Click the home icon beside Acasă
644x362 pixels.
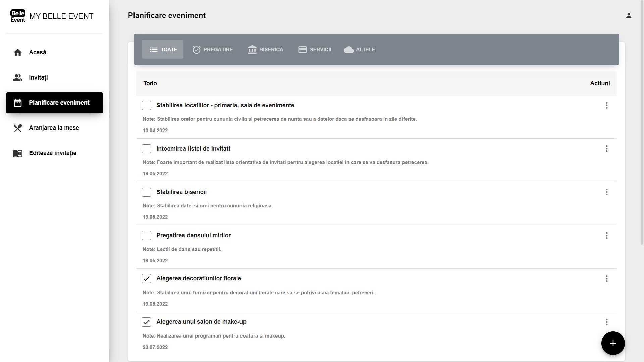pos(18,52)
